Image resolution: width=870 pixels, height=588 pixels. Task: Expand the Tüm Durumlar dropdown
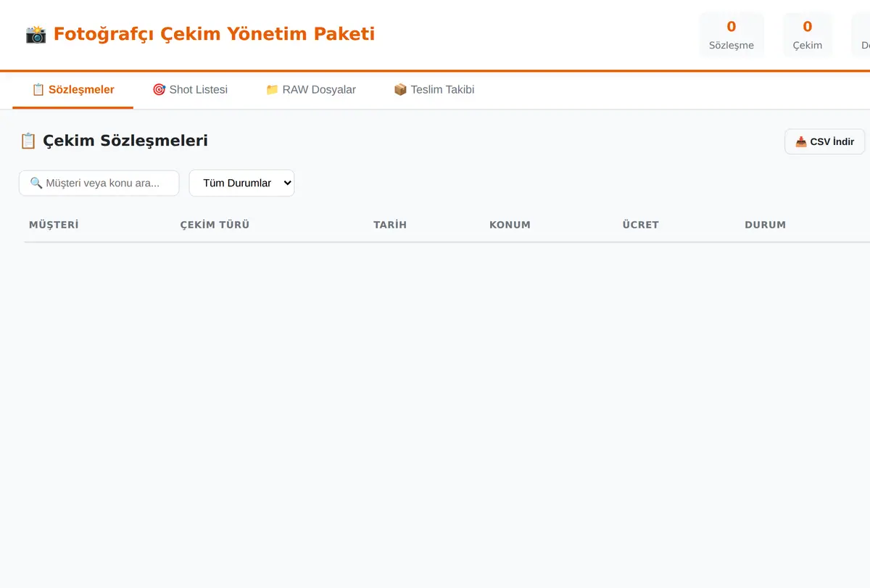coord(241,183)
